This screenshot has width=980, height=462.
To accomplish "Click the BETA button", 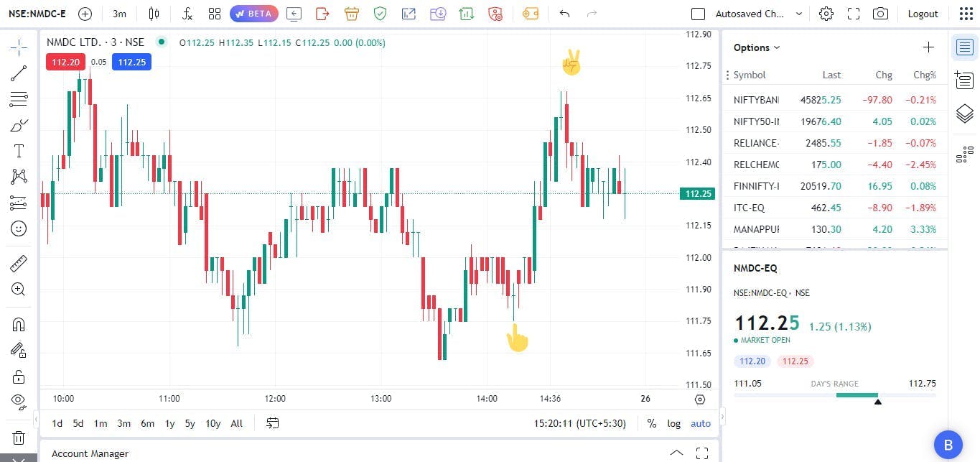I will point(254,14).
